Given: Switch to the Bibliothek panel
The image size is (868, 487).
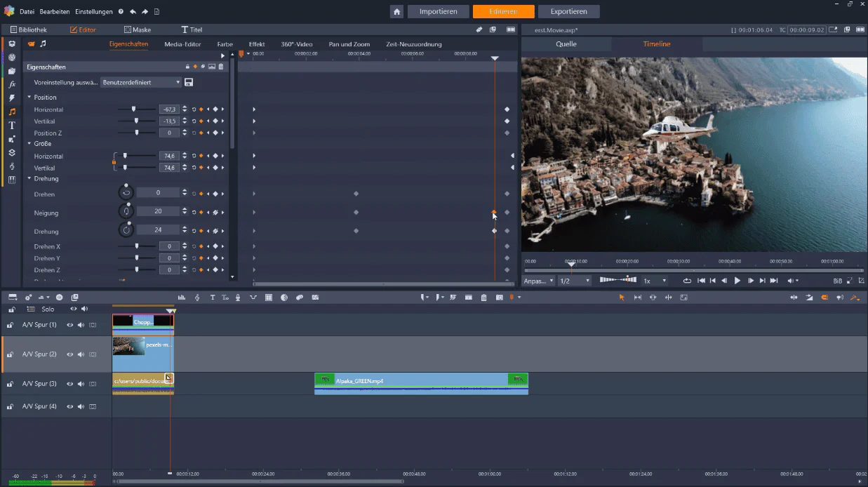Looking at the screenshot, I should 28,29.
